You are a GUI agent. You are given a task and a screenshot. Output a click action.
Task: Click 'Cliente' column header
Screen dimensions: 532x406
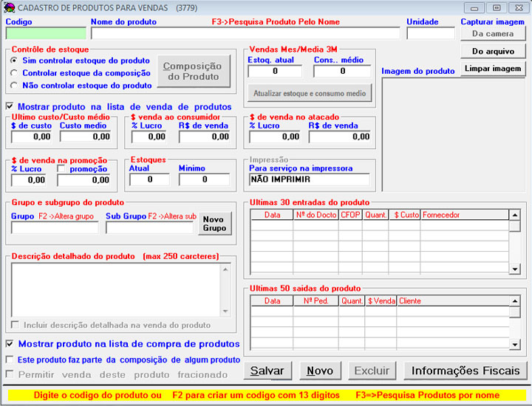coord(453,301)
